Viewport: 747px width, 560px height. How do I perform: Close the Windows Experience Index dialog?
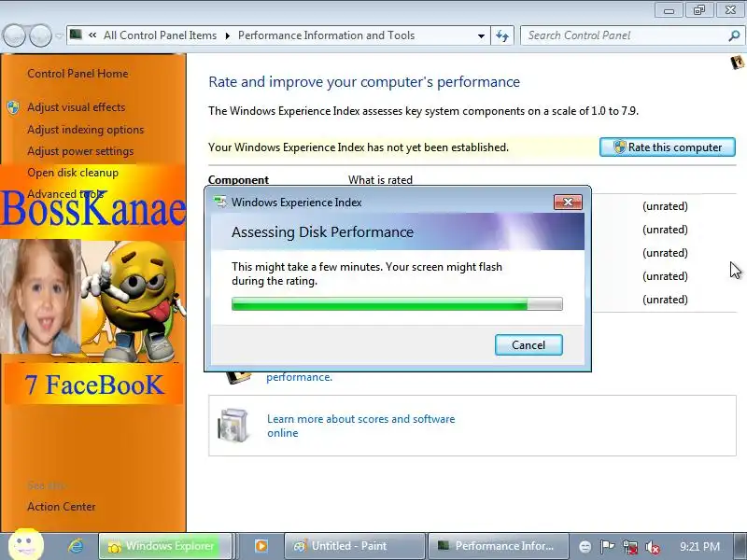[x=568, y=202]
